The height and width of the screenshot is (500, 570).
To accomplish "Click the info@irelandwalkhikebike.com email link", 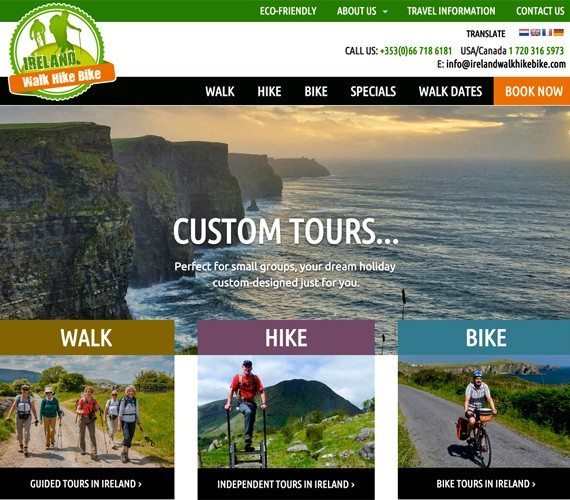I will click(x=506, y=64).
